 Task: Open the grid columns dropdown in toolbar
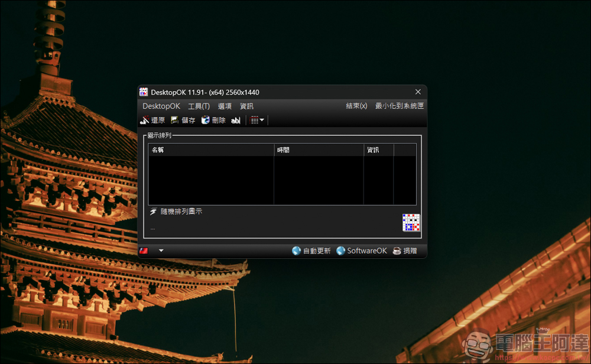pos(257,120)
